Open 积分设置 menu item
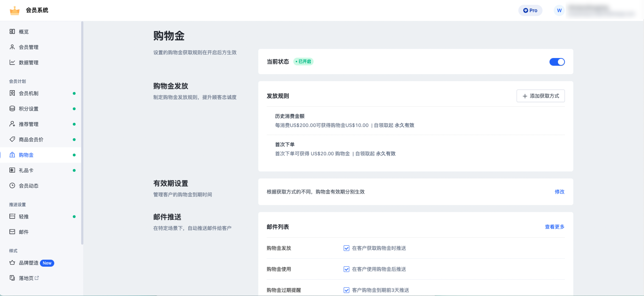The height and width of the screenshot is (296, 644). (x=41, y=109)
